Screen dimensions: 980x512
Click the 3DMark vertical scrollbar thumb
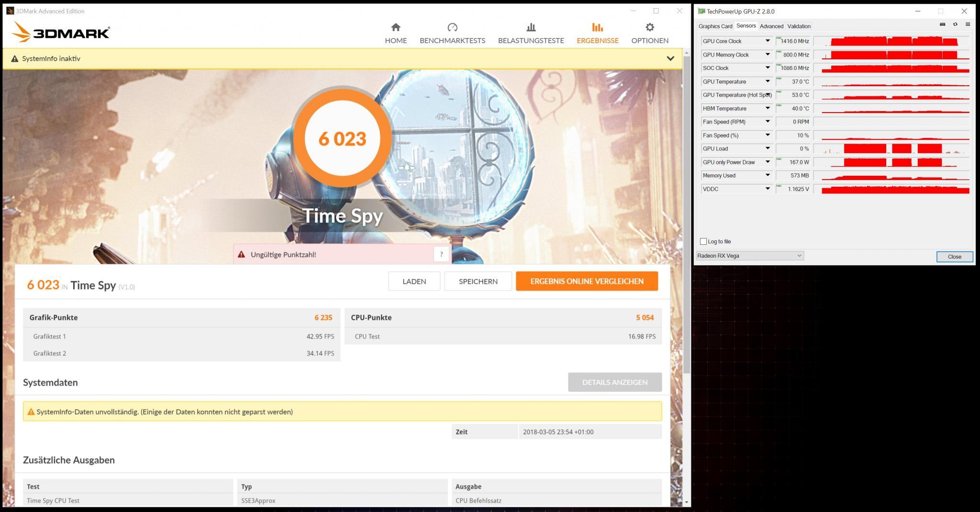687,215
